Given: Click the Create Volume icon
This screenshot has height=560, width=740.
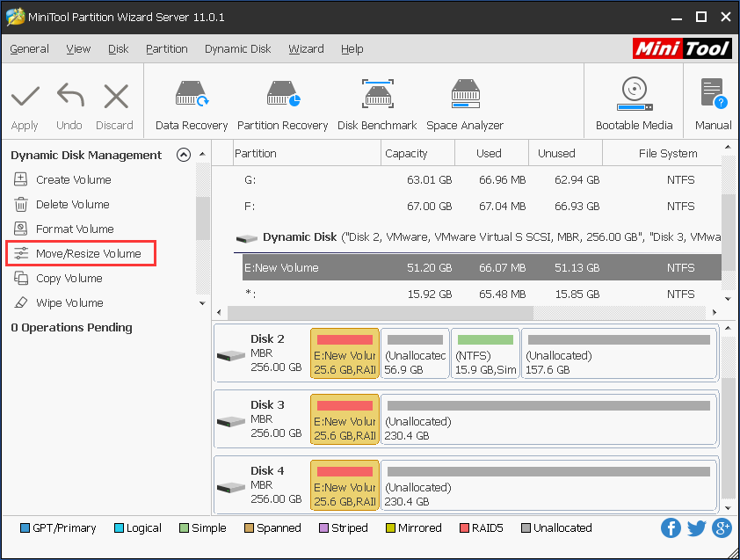Looking at the screenshot, I should [21, 179].
